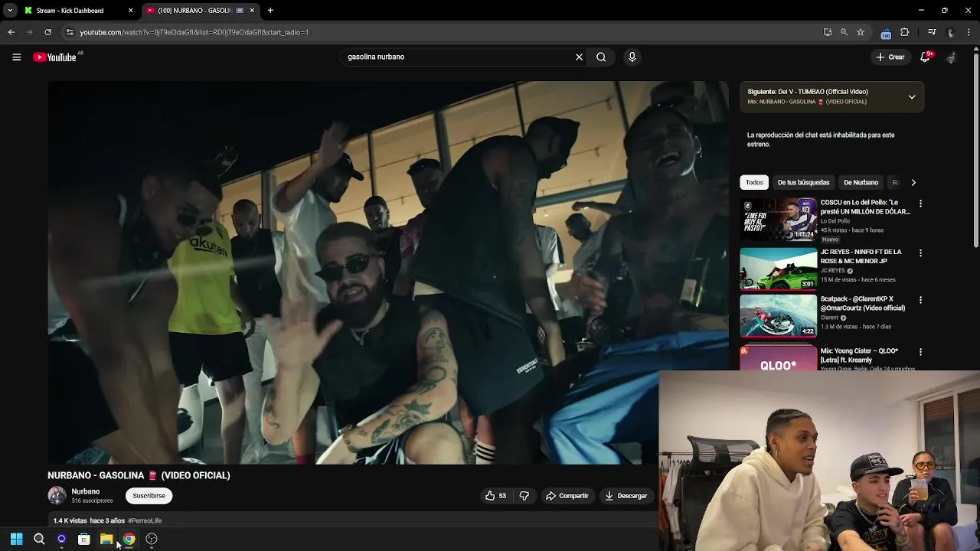Screen dimensions: 980x551
Task: Open Microsoft Store from taskbar
Action: coord(84,539)
